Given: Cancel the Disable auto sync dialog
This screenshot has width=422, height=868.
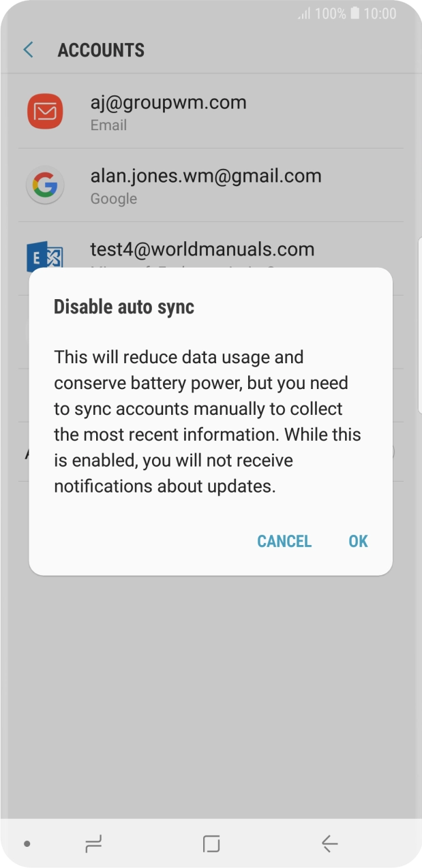Looking at the screenshot, I should click(284, 541).
